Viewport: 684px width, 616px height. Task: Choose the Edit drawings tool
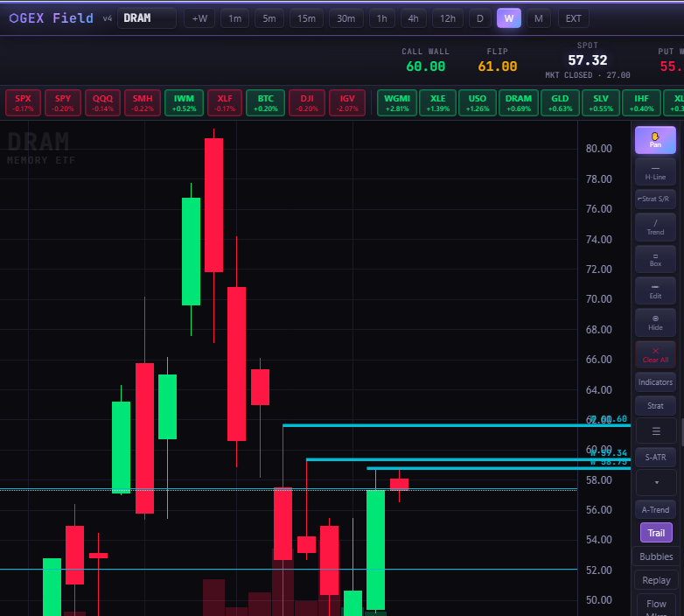tap(655, 291)
